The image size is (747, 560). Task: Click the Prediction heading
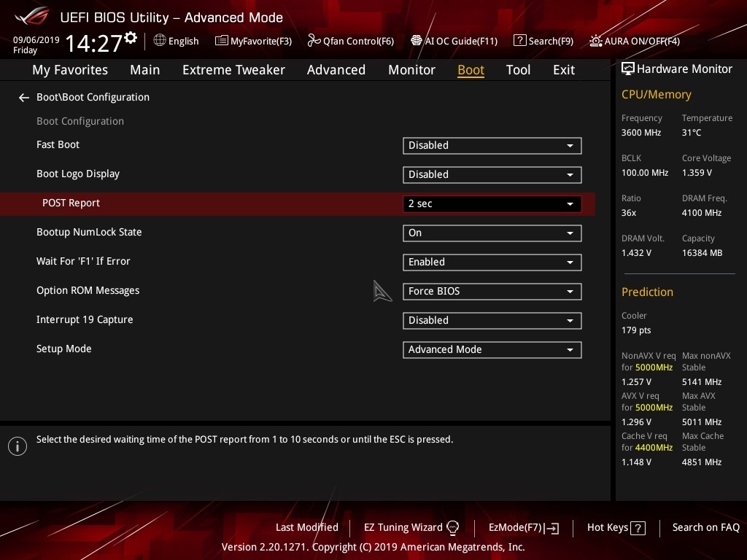(647, 292)
